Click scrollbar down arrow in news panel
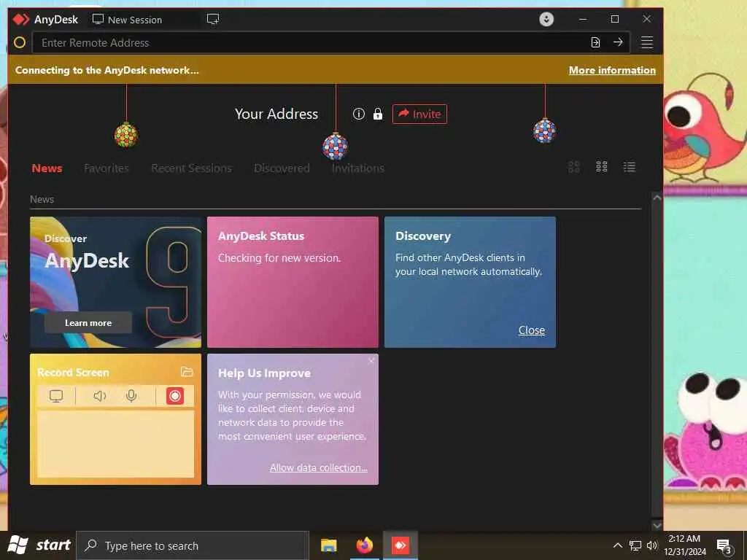Viewport: 747px width, 560px height. pyautogui.click(x=657, y=525)
